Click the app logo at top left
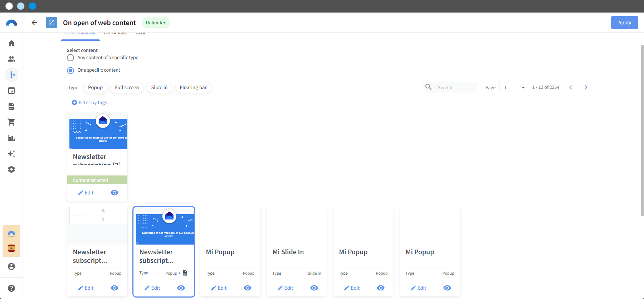Viewport: 644px width, 299px height. [x=11, y=23]
